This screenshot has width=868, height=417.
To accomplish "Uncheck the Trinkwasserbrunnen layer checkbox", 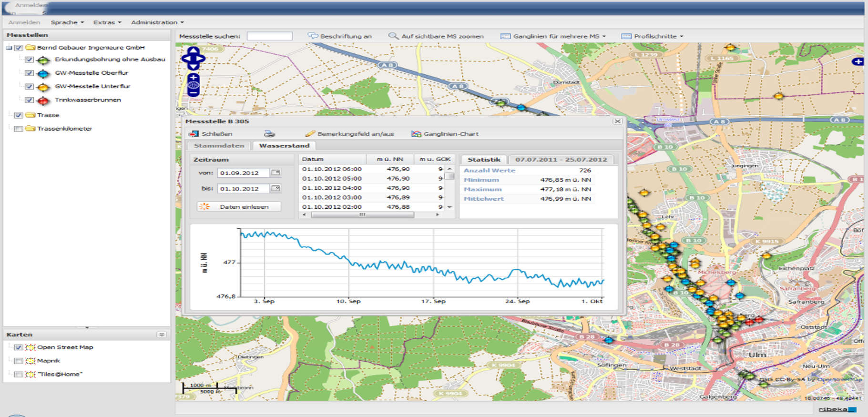I will [x=30, y=100].
